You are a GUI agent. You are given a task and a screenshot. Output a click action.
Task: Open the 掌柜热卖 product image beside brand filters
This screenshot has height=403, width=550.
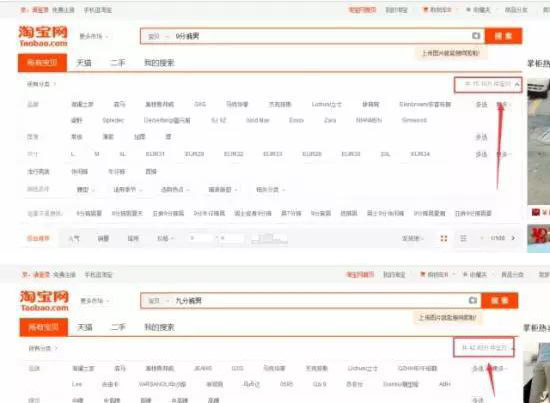point(539,142)
